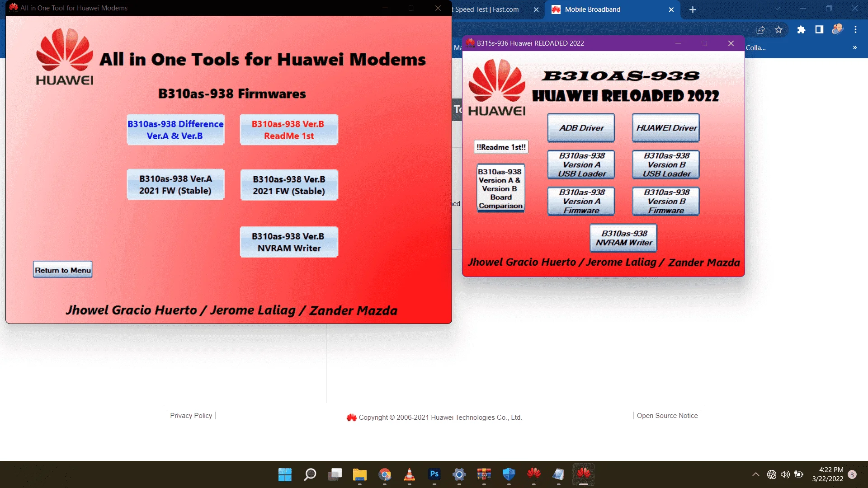
Task: Toggle Chrome side panel icon
Action: point(819,30)
